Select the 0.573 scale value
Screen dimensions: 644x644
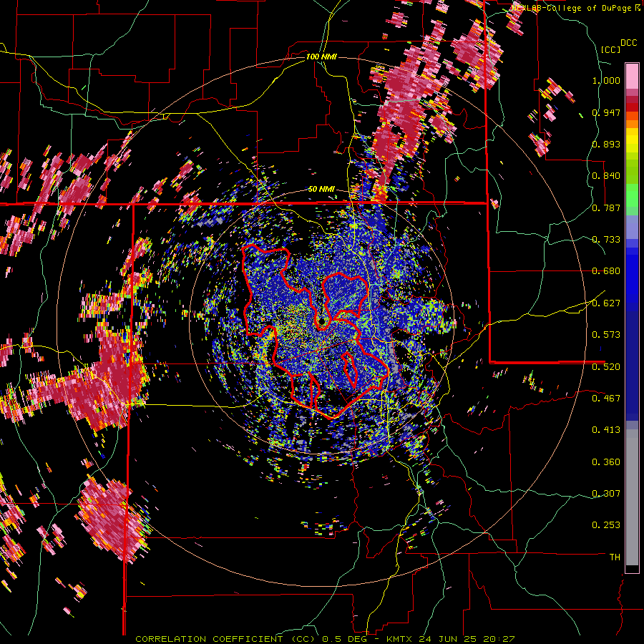606,335
